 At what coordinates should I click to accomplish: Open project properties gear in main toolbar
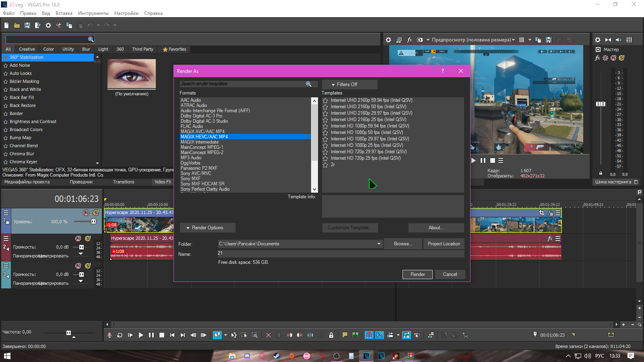pos(48,25)
